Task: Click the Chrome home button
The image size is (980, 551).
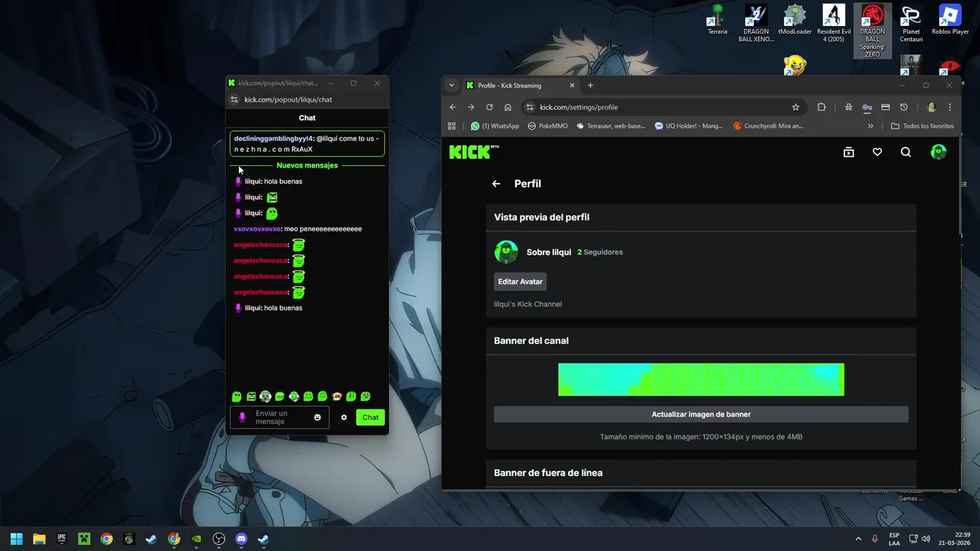Action: click(x=508, y=107)
